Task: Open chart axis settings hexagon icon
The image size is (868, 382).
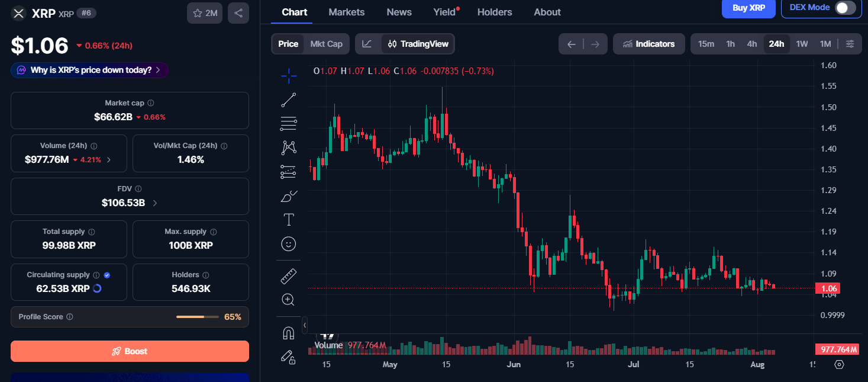Action: tap(839, 364)
